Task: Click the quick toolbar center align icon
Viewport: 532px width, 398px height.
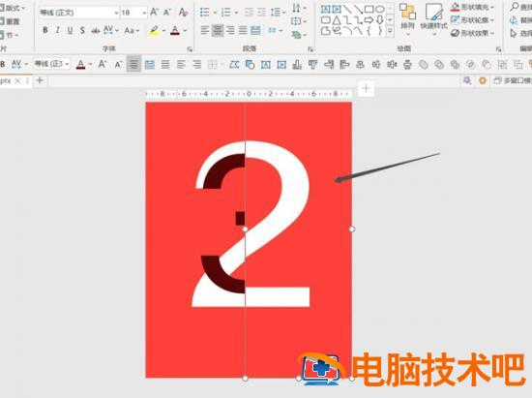Action: pyautogui.click(x=133, y=64)
